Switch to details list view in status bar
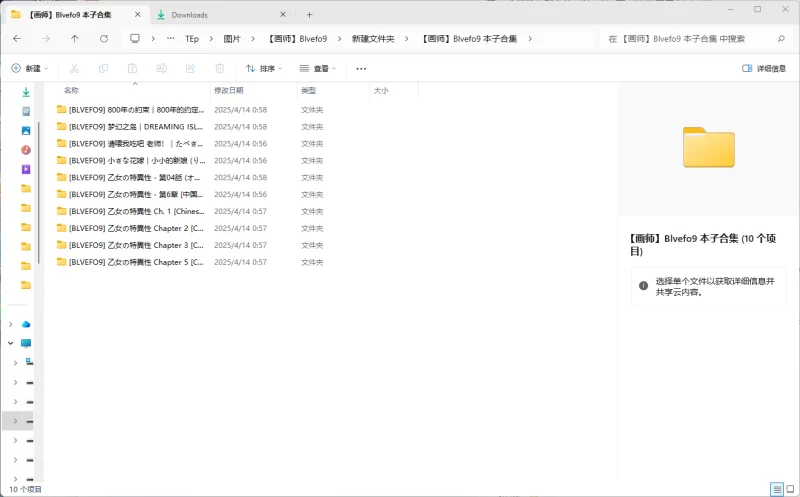Viewport: 800px width, 497px height. (x=776, y=489)
